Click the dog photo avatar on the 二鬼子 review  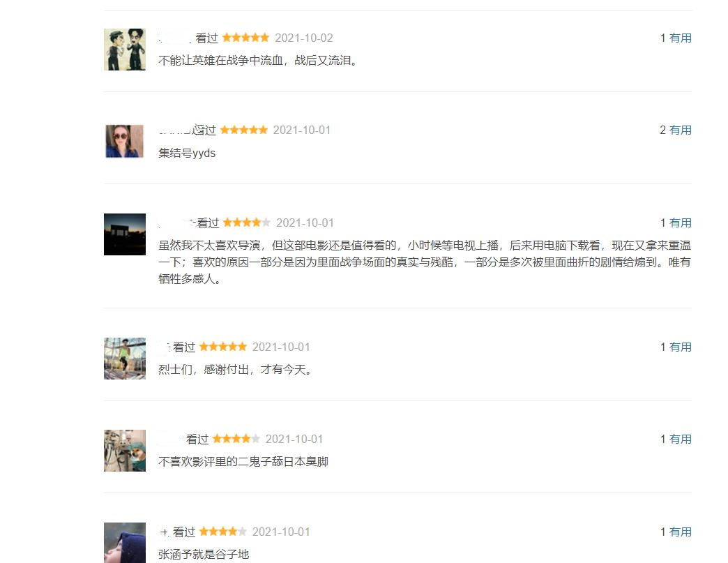[124, 450]
